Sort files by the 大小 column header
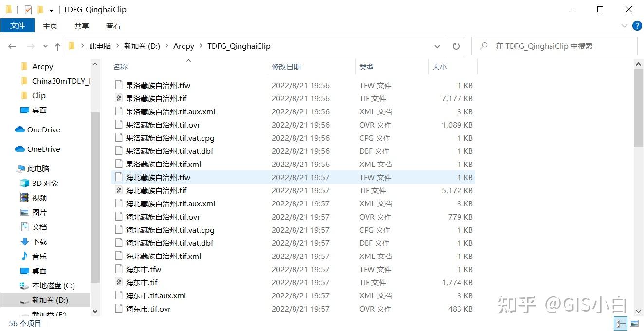 (440, 67)
